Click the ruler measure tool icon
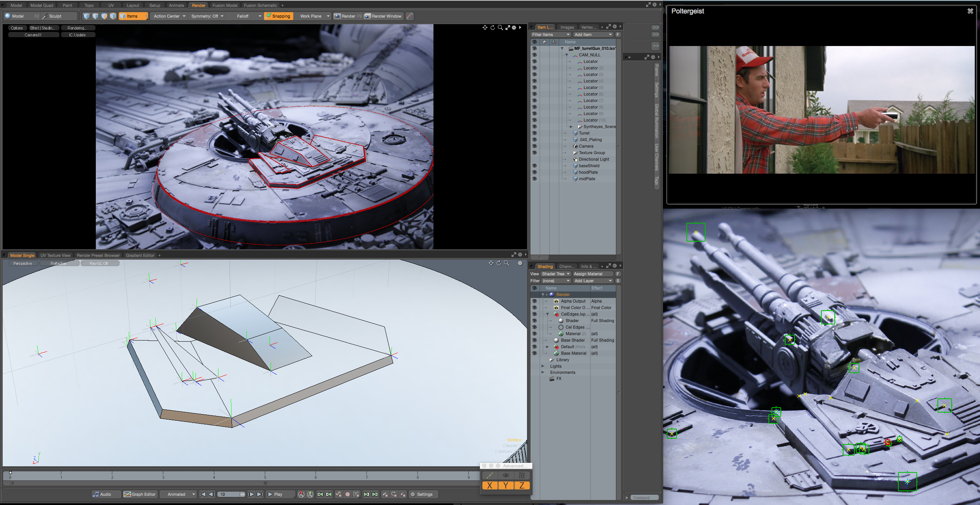Screen dimensions: 980x505 click(x=410, y=16)
